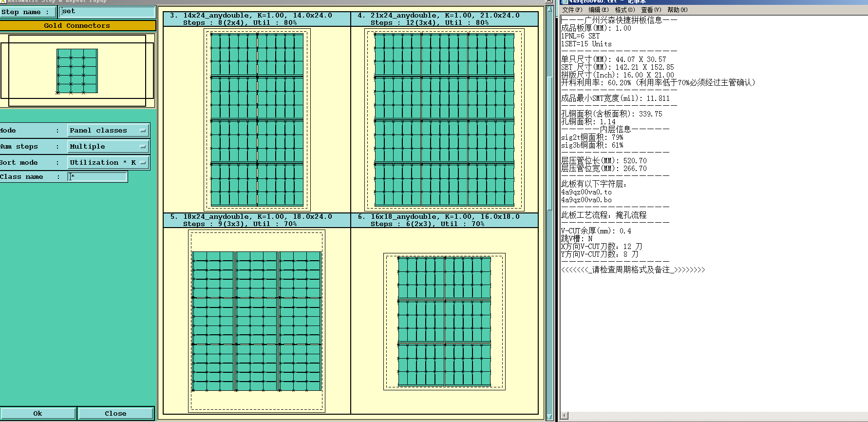Screen dimensions: 868x422
Task: Open the 文件(F) menu in Notepad
Action: pyautogui.click(x=572, y=10)
